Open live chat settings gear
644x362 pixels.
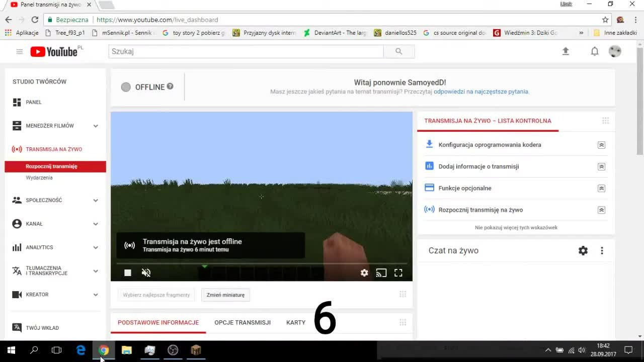pyautogui.click(x=583, y=250)
